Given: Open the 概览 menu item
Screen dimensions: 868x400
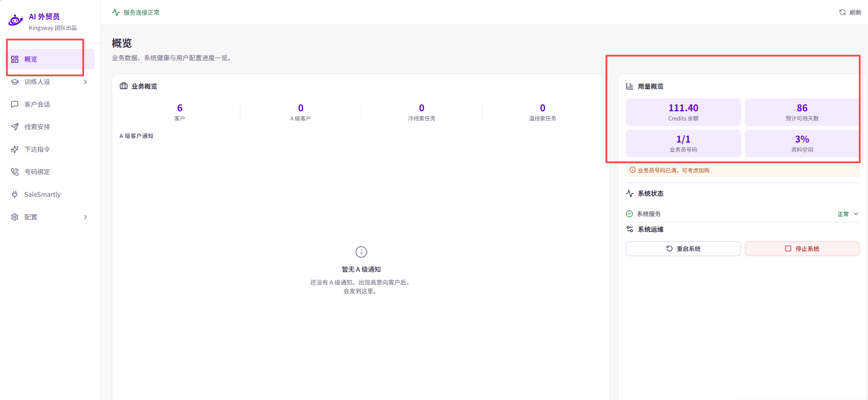Looking at the screenshot, I should pos(51,59).
